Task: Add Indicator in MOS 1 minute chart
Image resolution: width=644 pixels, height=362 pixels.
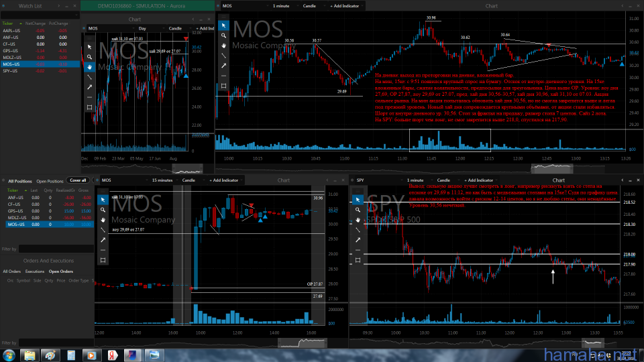Action: pyautogui.click(x=344, y=6)
